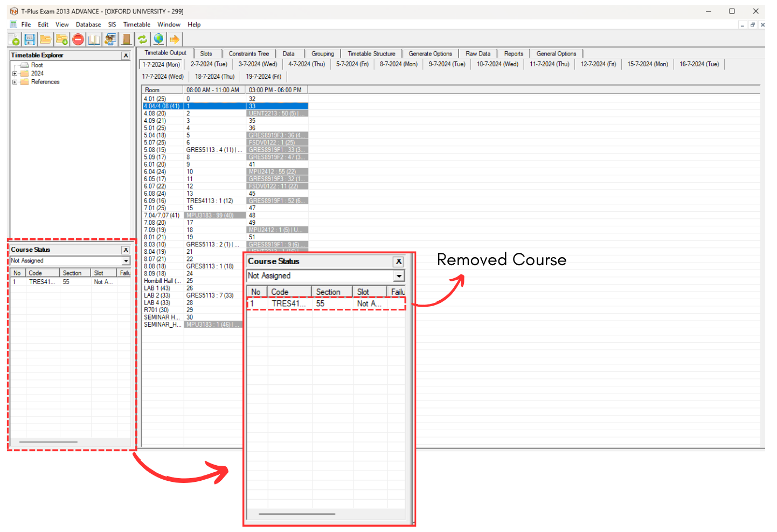This screenshot has width=777, height=532.
Task: Open an existing timetable file
Action: [x=46, y=39]
